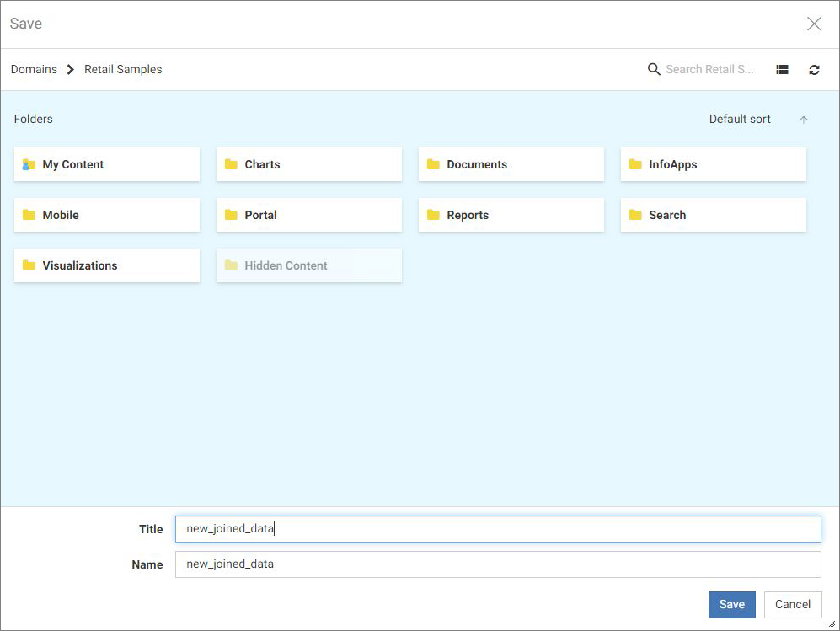Screen dimensions: 840x631
Task: Open the Default sort dropdown
Action: coord(740,120)
